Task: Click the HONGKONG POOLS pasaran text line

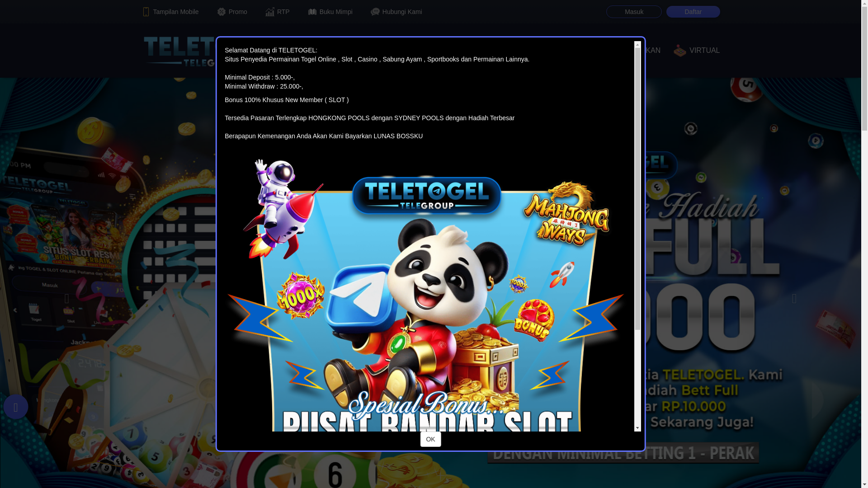Action: (369, 118)
